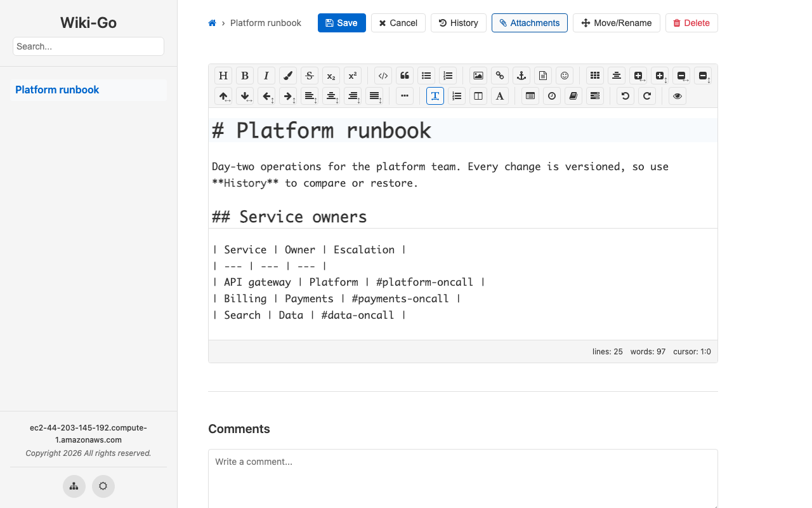Screen dimensions: 812x508
Task: Toggle bold formatting in the editor toolbar
Action: (245, 76)
